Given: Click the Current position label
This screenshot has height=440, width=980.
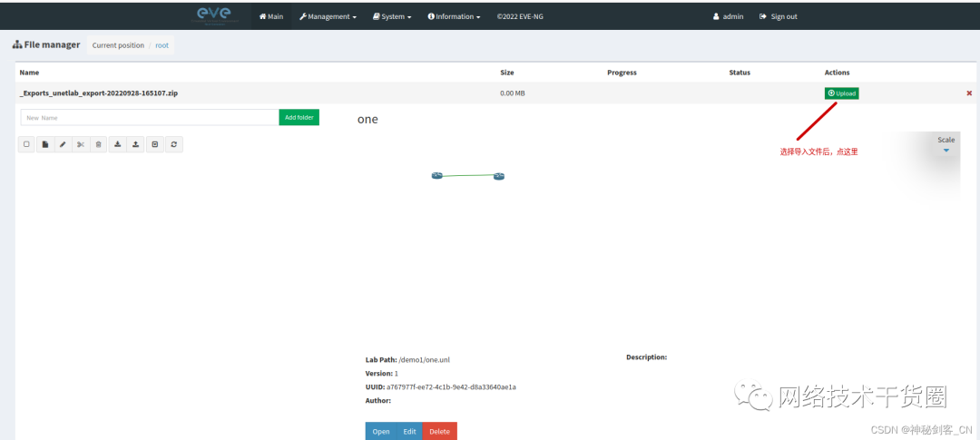Looking at the screenshot, I should [118, 45].
